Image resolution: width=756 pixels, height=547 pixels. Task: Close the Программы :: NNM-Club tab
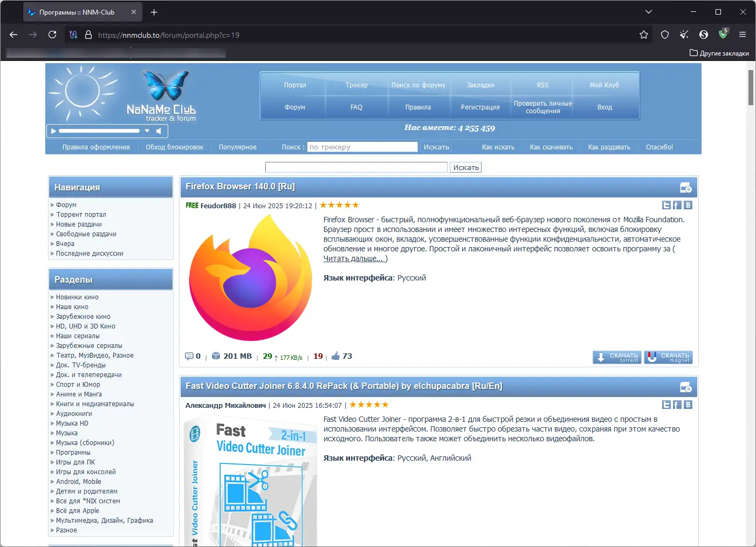[134, 12]
